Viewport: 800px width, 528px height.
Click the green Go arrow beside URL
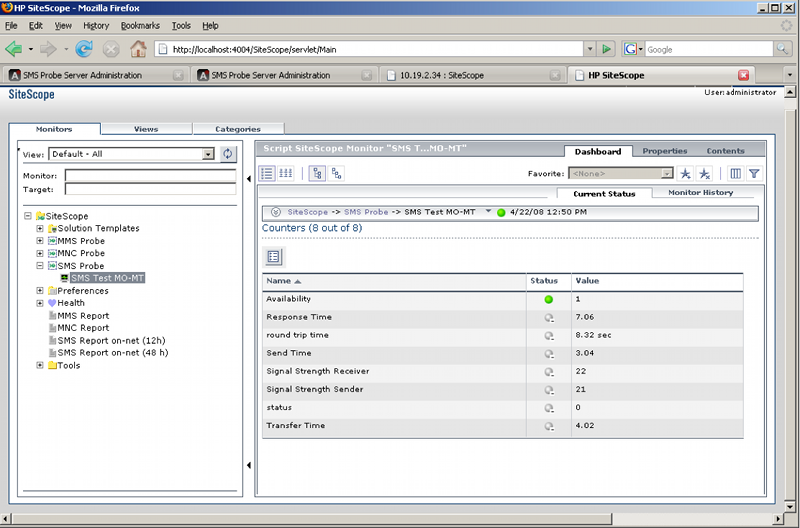tap(606, 49)
